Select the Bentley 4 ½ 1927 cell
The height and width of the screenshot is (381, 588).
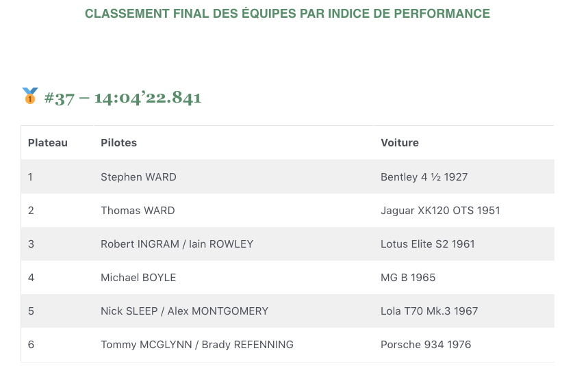point(424,177)
